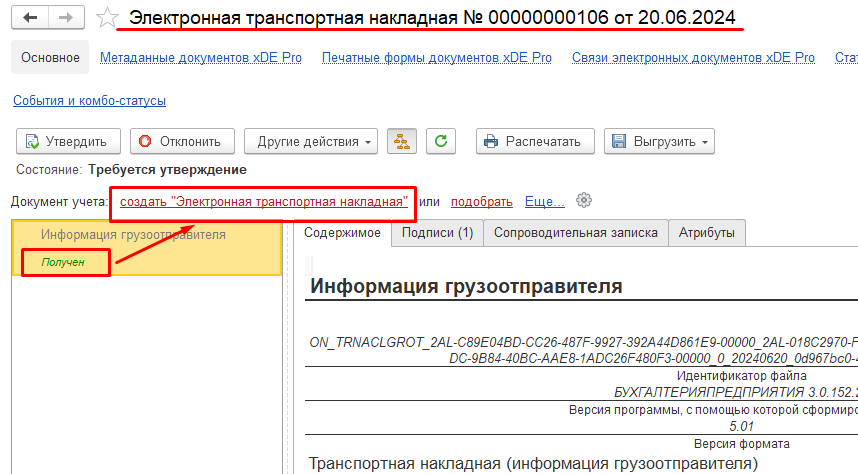Image resolution: width=858 pixels, height=474 pixels.
Task: Expand the Выгрузить dropdown
Action: 659,141
